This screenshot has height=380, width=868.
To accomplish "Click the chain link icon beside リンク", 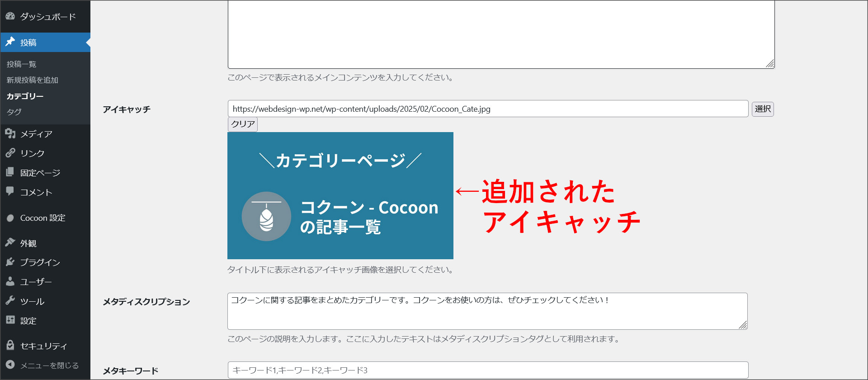I will (x=10, y=153).
